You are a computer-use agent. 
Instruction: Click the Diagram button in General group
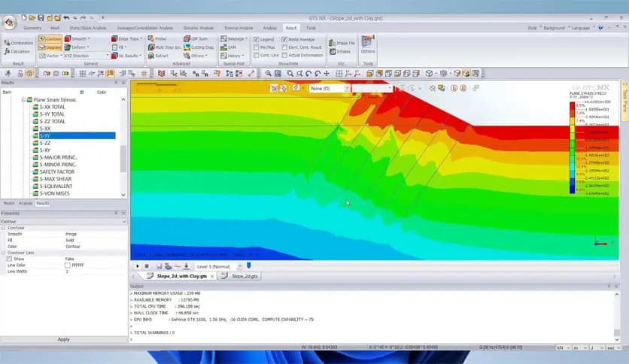tap(50, 47)
